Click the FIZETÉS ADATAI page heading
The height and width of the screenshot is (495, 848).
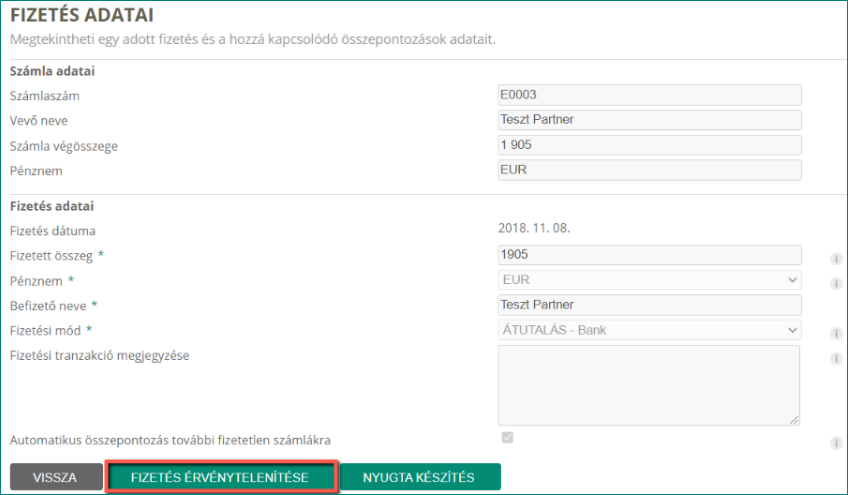(x=82, y=15)
